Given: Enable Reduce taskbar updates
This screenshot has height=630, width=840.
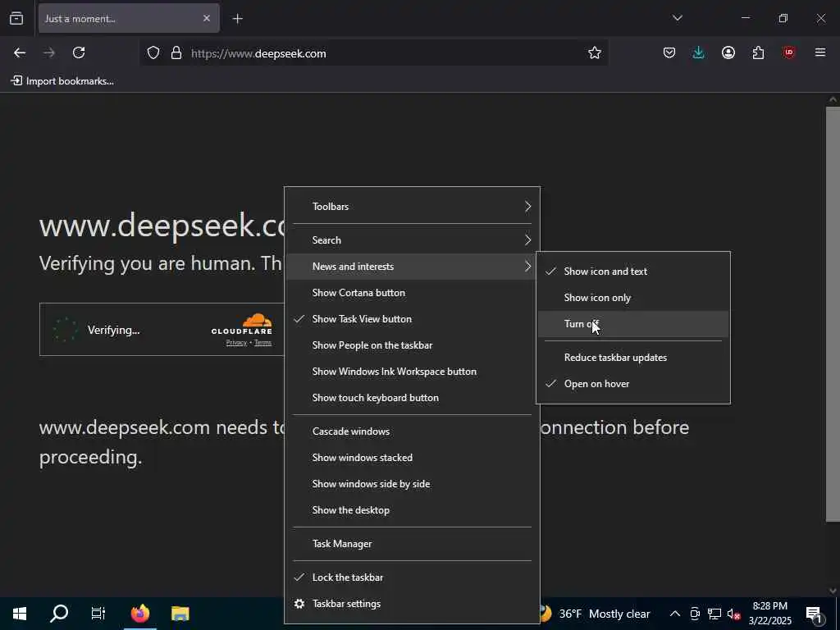Looking at the screenshot, I should [632, 358].
